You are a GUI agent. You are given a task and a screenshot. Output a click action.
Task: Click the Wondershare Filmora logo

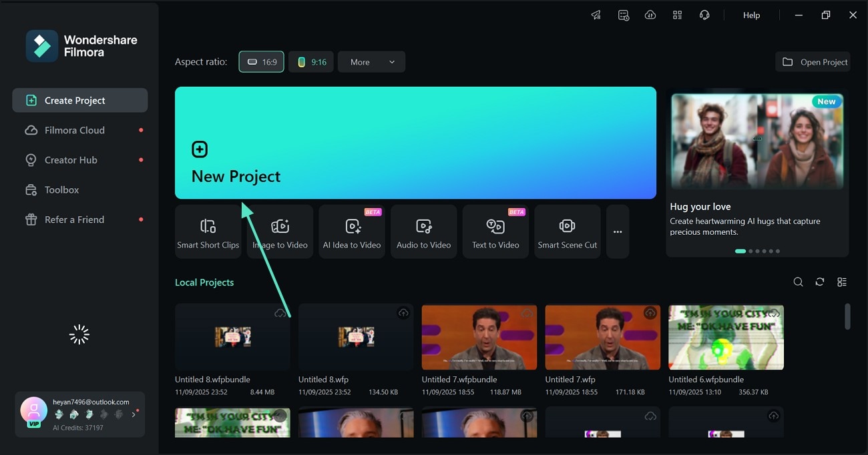(81, 45)
